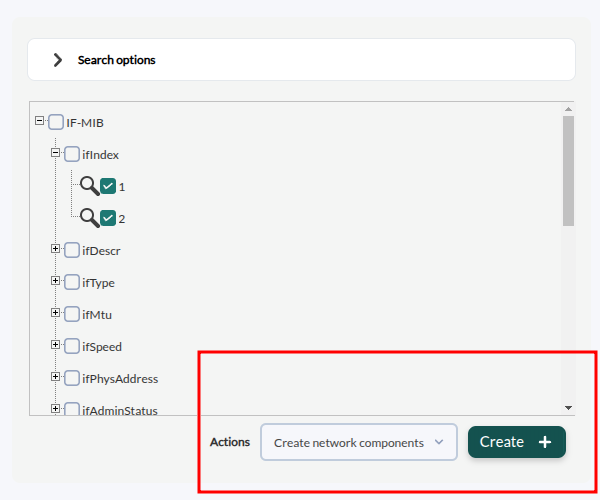Collapse the IF-MIB tree node
The width and height of the screenshot is (600, 500).
click(x=40, y=121)
